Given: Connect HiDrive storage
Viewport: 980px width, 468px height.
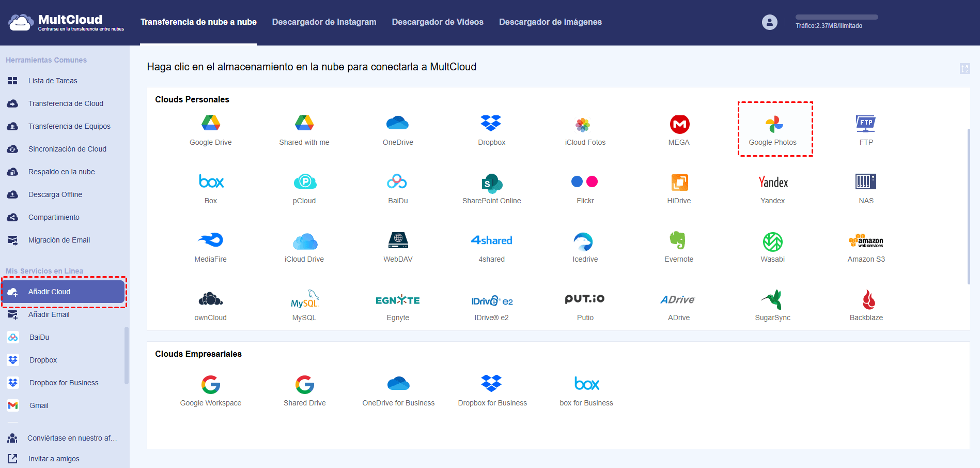Looking at the screenshot, I should [679, 189].
